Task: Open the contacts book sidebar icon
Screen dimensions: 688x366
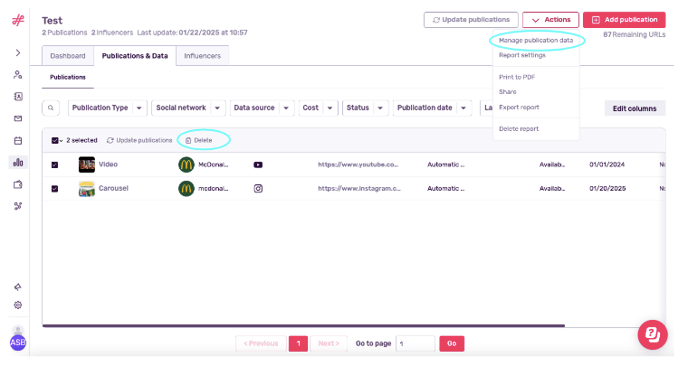Action: pyautogui.click(x=18, y=97)
